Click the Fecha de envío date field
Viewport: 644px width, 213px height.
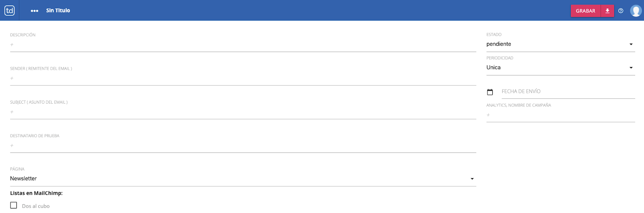(x=568, y=92)
